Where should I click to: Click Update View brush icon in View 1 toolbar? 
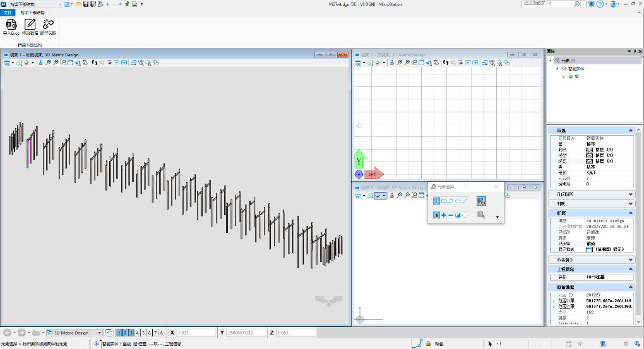tap(40, 63)
